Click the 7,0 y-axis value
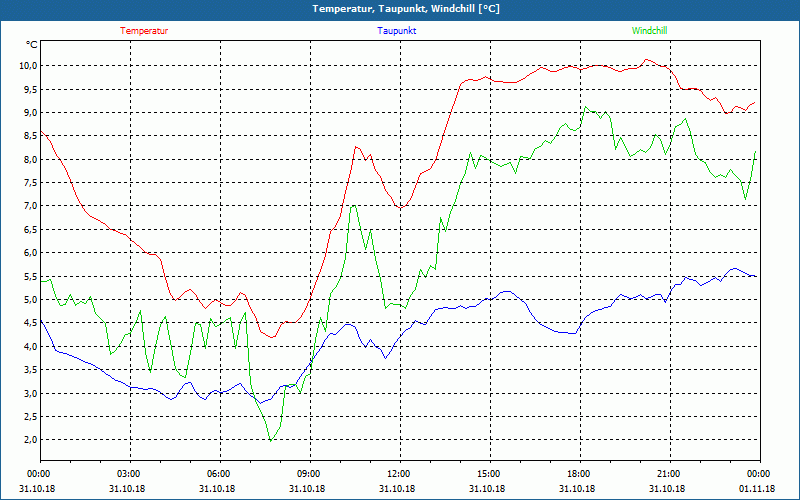 [30, 206]
